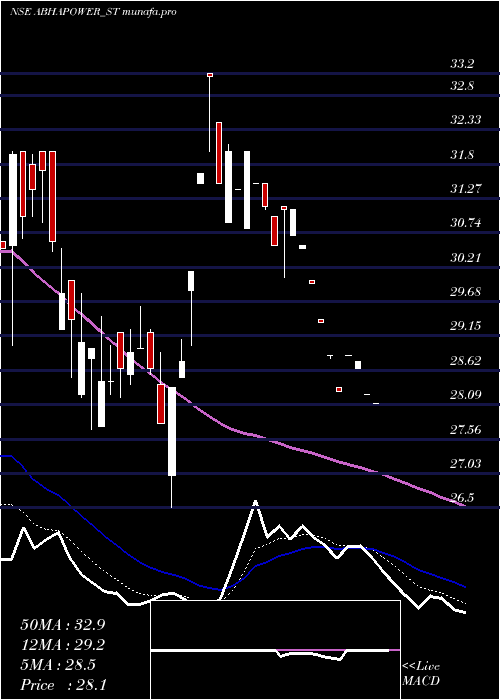Click the 27.56 price axis label
The height and width of the screenshot is (700, 500).
(x=466, y=430)
